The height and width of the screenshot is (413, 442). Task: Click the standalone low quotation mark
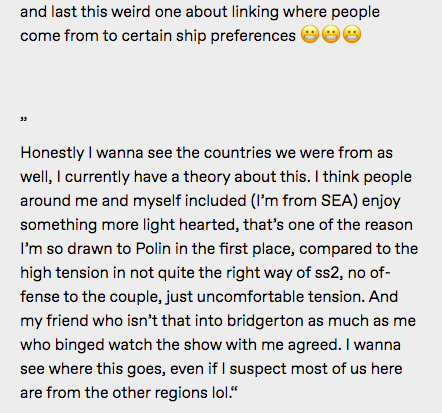(x=24, y=119)
